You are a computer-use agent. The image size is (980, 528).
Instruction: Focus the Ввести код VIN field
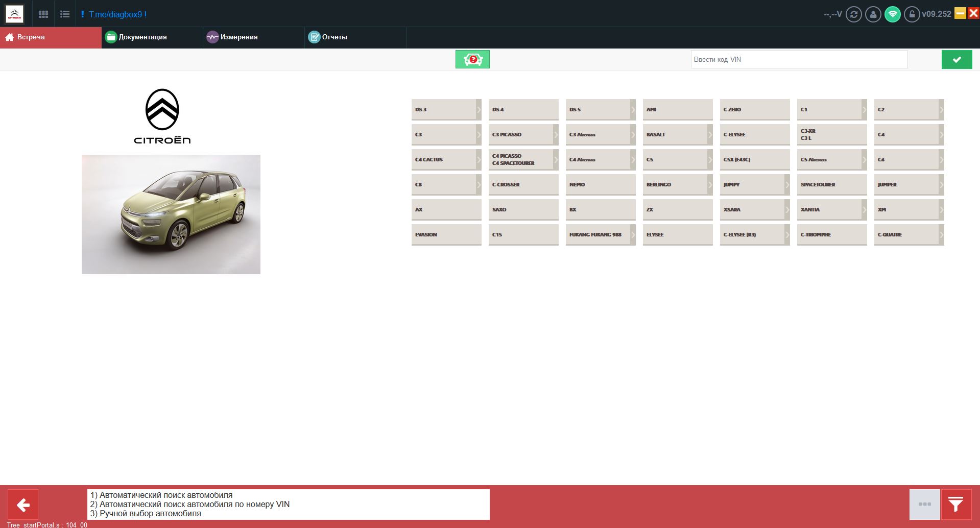[x=799, y=59]
